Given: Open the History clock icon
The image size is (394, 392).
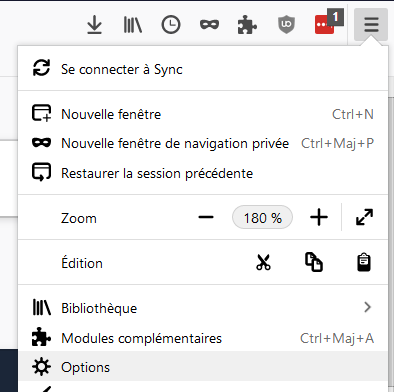Looking at the screenshot, I should 171,25.
